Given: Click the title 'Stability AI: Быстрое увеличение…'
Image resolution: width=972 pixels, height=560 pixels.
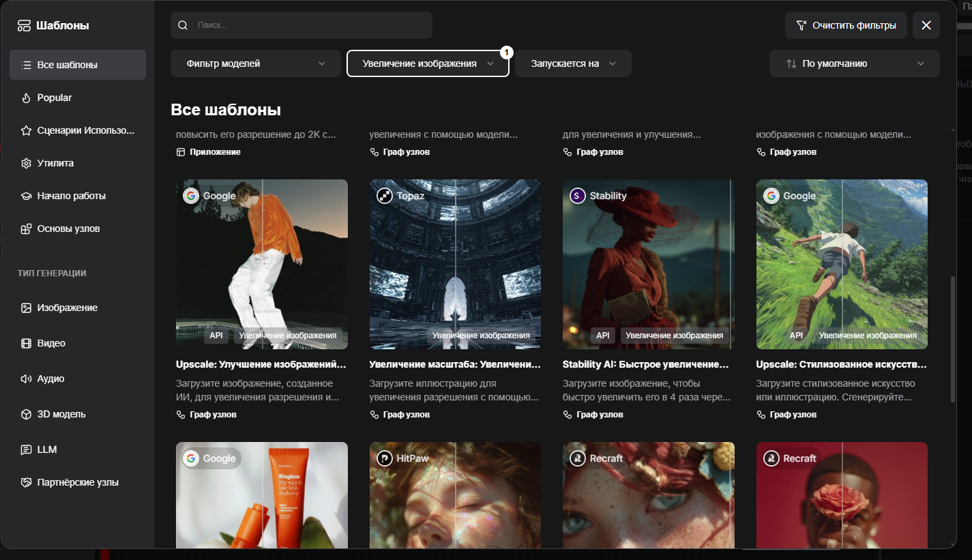Looking at the screenshot, I should point(646,364).
